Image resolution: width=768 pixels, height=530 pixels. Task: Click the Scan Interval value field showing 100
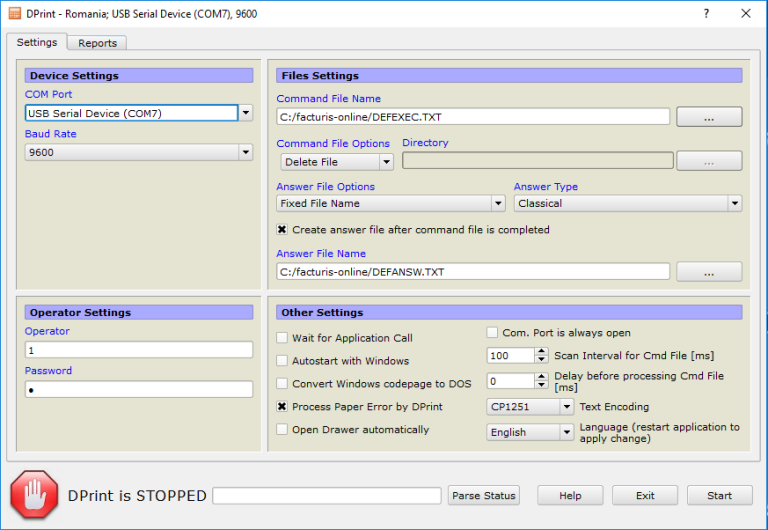[510, 356]
